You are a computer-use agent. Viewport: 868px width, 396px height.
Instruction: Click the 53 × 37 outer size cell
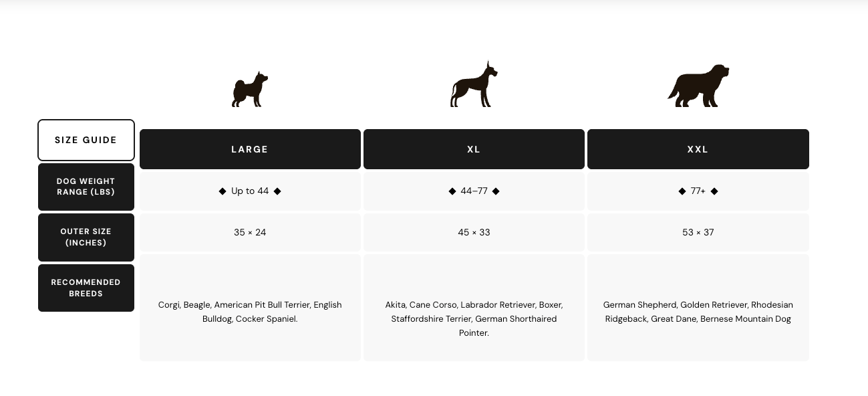(698, 233)
